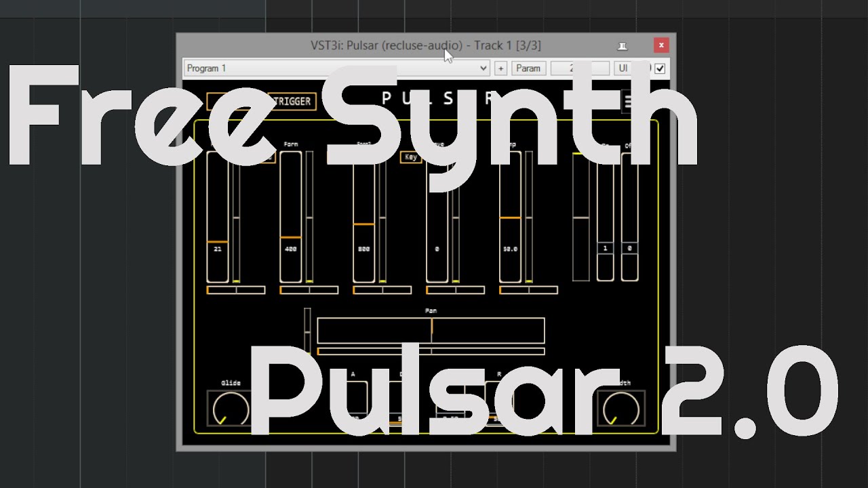868x488 pixels.
Task: Open the Pulsar hamburger menu
Action: pos(628,102)
